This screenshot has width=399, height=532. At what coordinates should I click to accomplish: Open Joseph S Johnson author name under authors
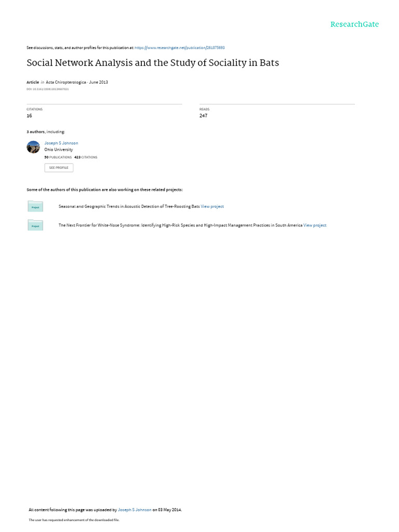[61, 143]
